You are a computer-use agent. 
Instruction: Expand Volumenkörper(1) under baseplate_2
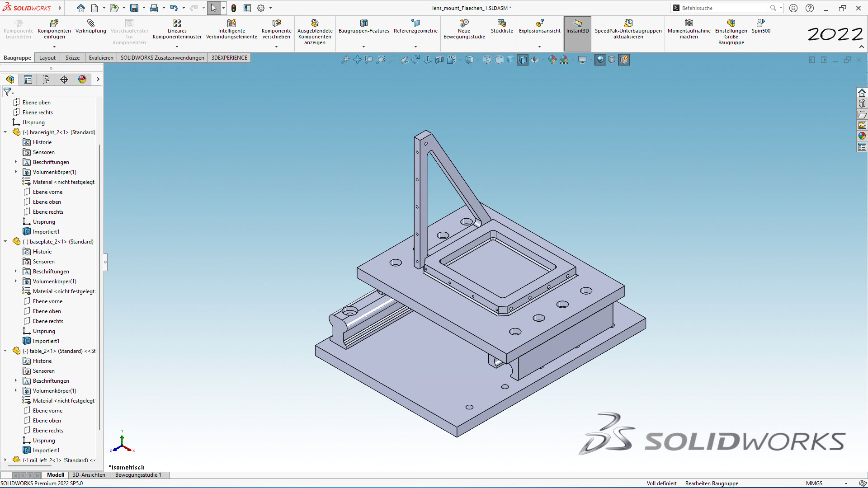(16, 282)
